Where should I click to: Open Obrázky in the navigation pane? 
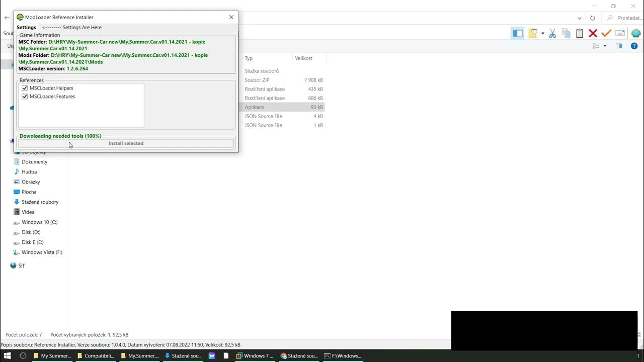31,182
